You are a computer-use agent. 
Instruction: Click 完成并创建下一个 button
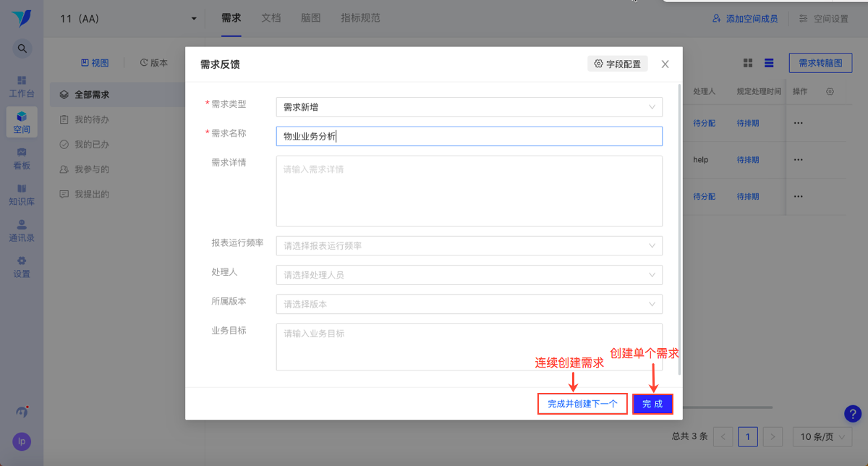click(x=582, y=404)
